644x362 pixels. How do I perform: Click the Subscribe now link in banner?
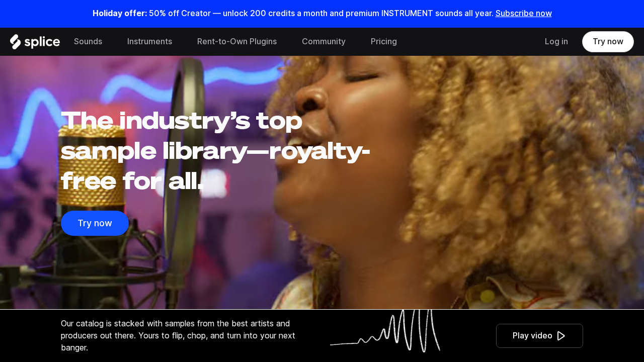[x=524, y=13]
